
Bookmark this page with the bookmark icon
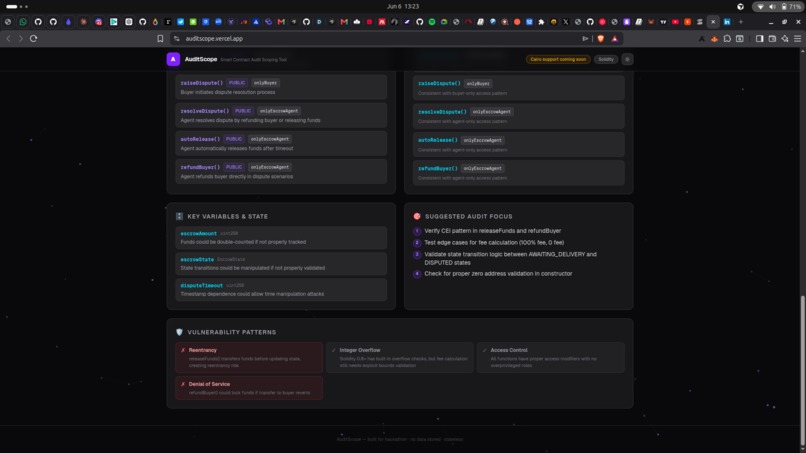coord(160,39)
